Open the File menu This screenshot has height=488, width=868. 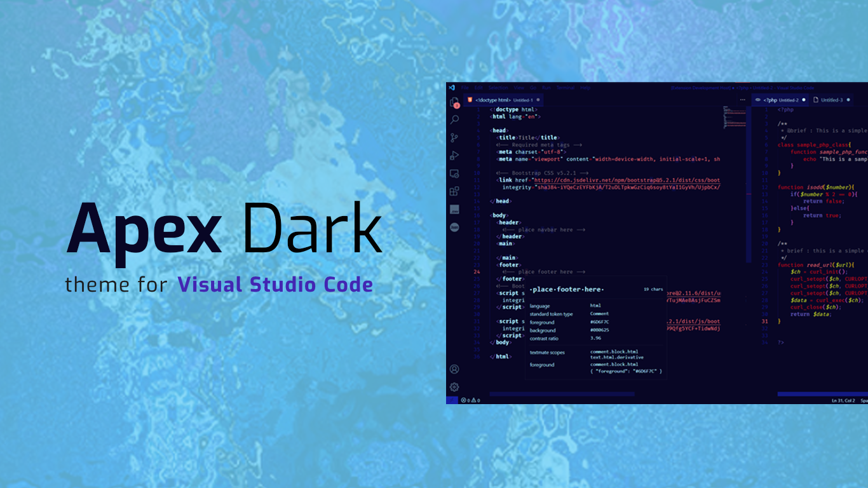[x=465, y=87]
